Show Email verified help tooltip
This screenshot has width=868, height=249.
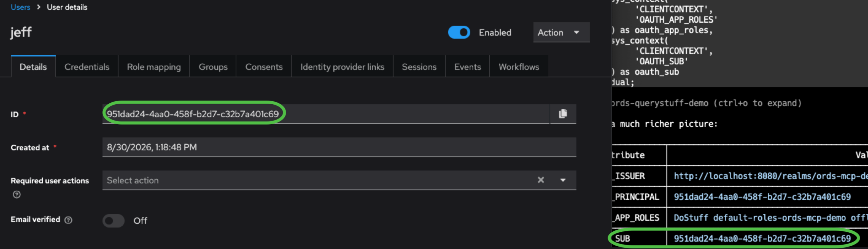68,220
